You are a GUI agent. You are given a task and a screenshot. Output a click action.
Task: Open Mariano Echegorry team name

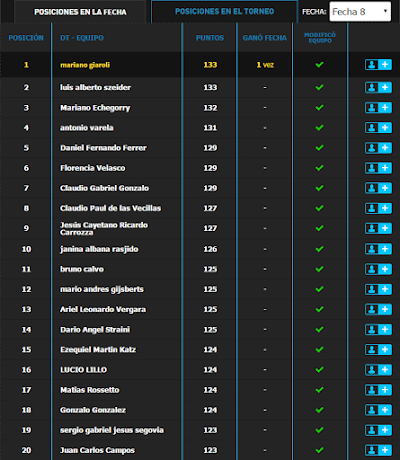[95, 108]
